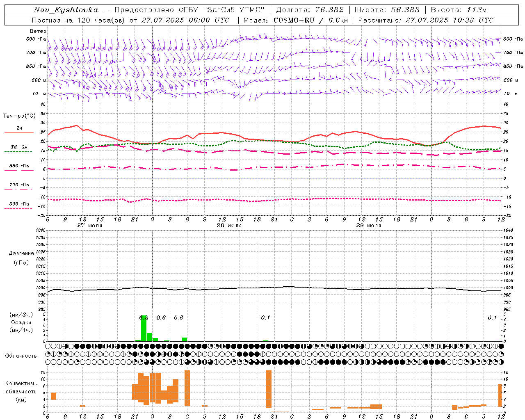Click the 'Высота: 113м' header field

[x=459, y=10]
